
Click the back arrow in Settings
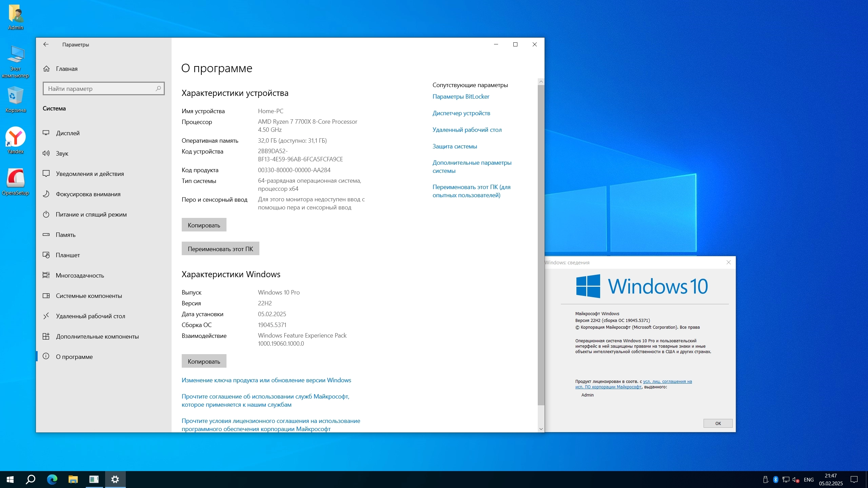tap(46, 44)
